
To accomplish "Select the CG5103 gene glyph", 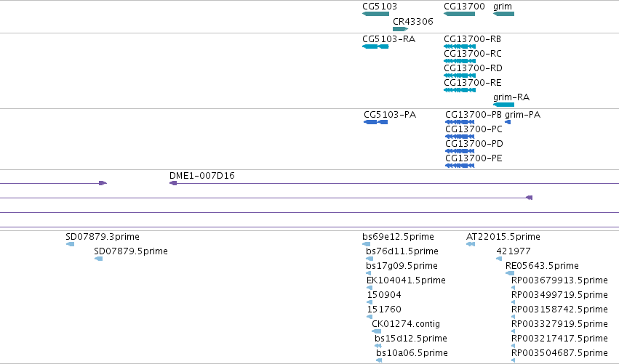I will point(375,14).
